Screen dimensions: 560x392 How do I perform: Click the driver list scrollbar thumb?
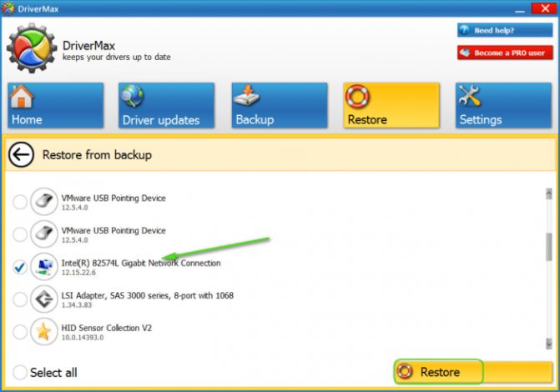(549, 247)
